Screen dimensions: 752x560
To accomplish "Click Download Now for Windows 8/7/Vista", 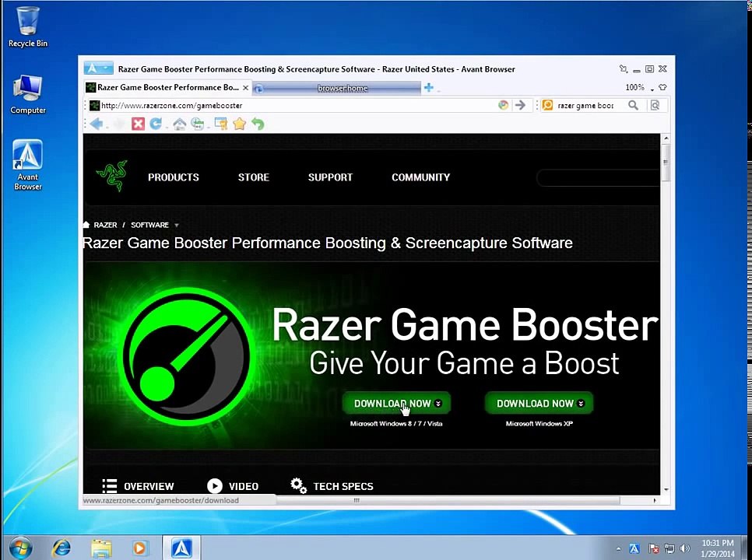I will [397, 404].
